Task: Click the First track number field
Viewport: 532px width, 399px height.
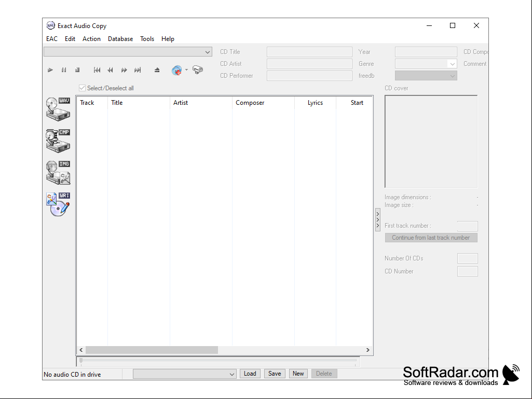Action: pyautogui.click(x=468, y=226)
